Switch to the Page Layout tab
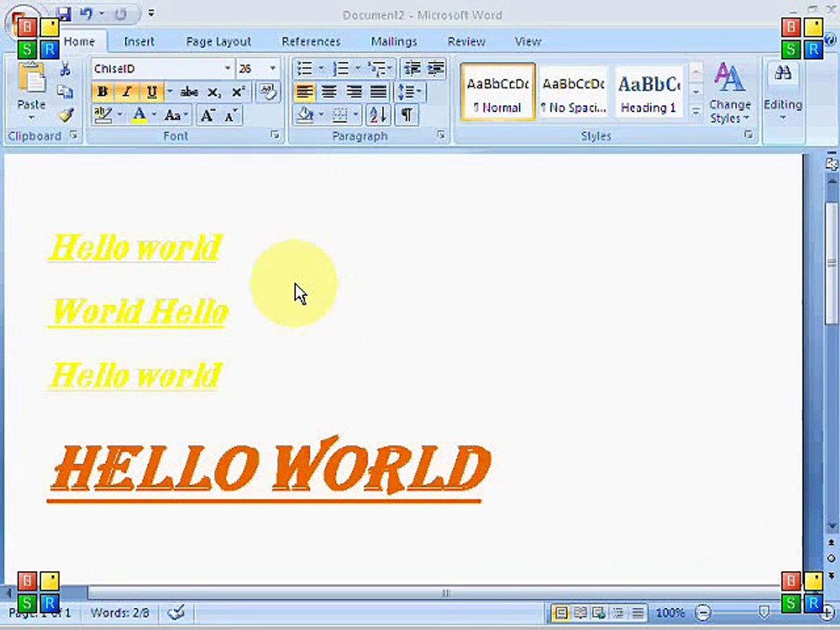Image resolution: width=840 pixels, height=630 pixels. [x=219, y=41]
